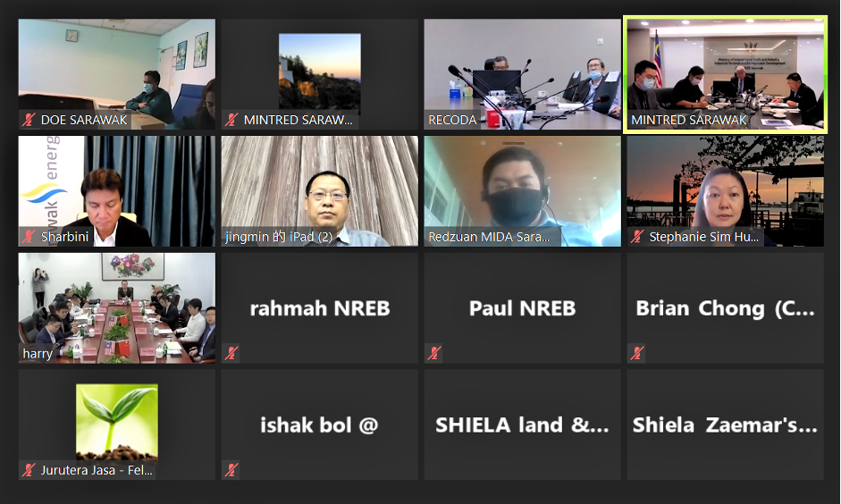Select the Shiela Zaemar's participant tile
This screenshot has height=504, width=841.
(x=725, y=424)
